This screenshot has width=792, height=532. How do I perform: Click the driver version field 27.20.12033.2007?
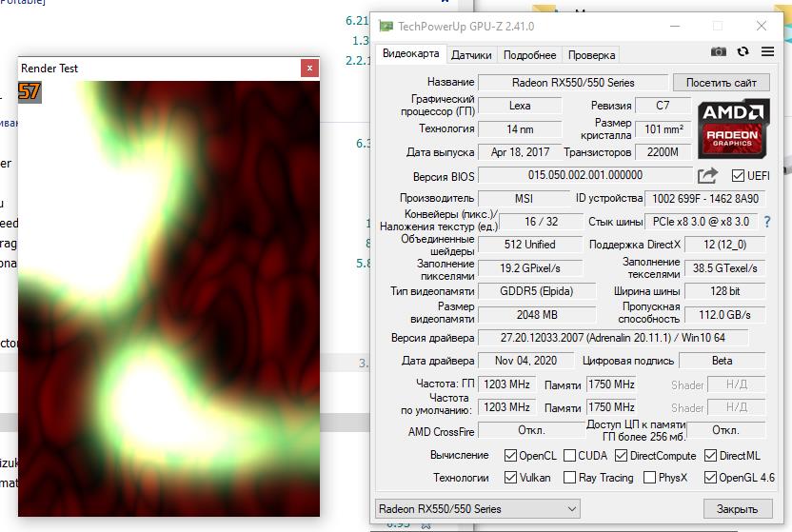[613, 338]
